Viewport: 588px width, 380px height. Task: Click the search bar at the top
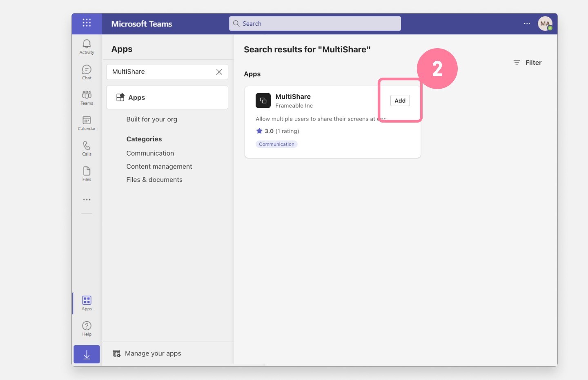(x=314, y=23)
